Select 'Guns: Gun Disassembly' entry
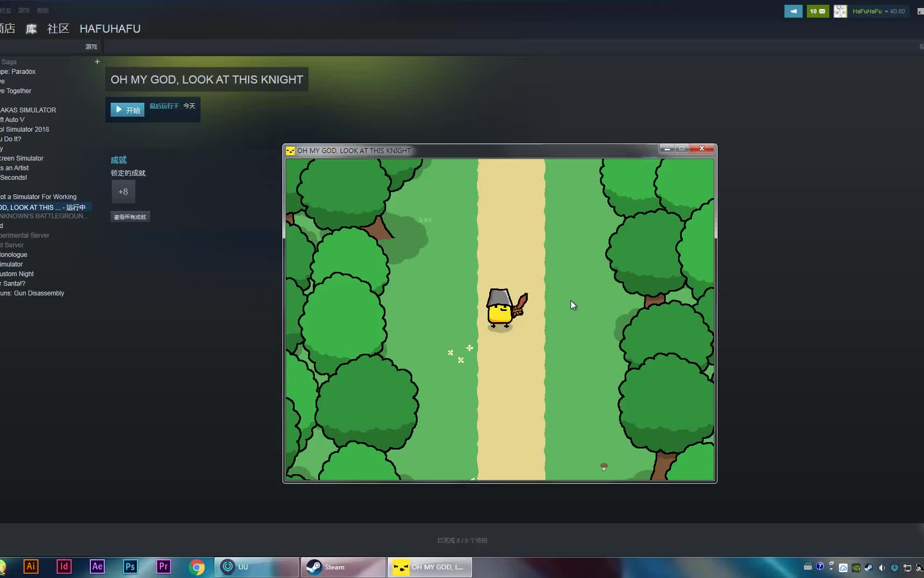This screenshot has height=578, width=924. coord(32,293)
